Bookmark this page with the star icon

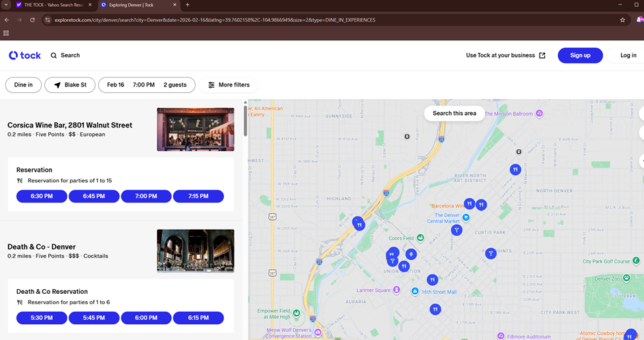click(623, 20)
